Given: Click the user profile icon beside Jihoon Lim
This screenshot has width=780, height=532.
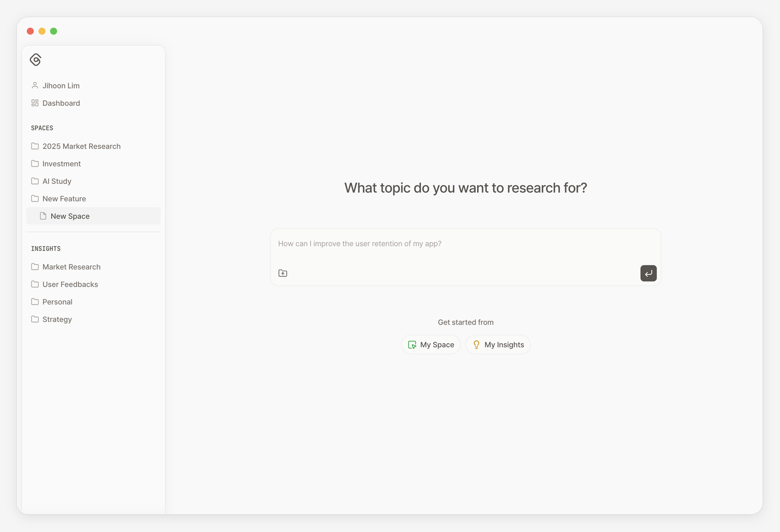Looking at the screenshot, I should tap(35, 86).
